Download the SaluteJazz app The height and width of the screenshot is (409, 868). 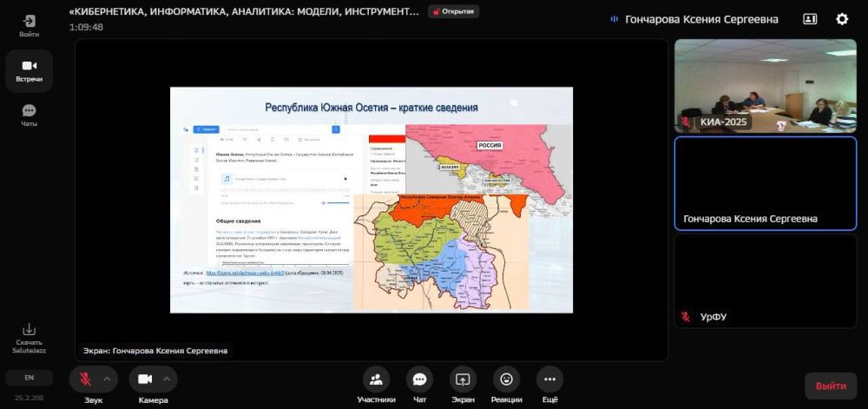tap(29, 335)
